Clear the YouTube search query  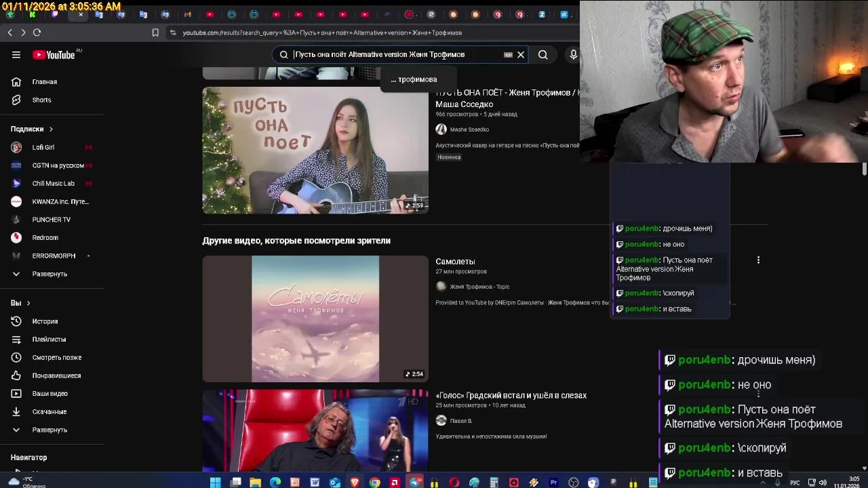(521, 55)
